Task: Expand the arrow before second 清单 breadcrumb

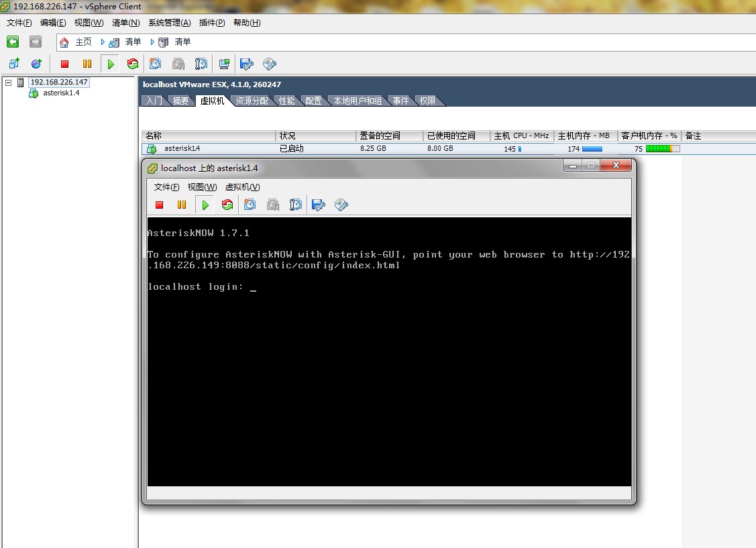Action: click(152, 42)
